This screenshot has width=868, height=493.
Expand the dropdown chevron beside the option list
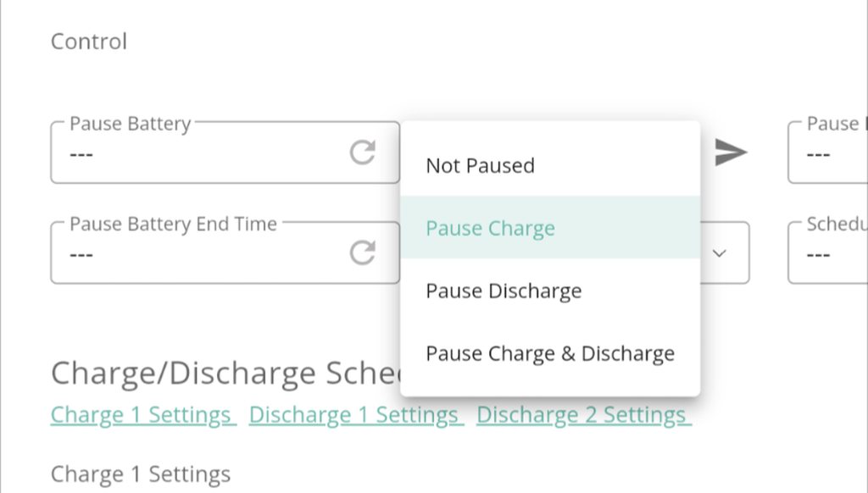click(720, 252)
